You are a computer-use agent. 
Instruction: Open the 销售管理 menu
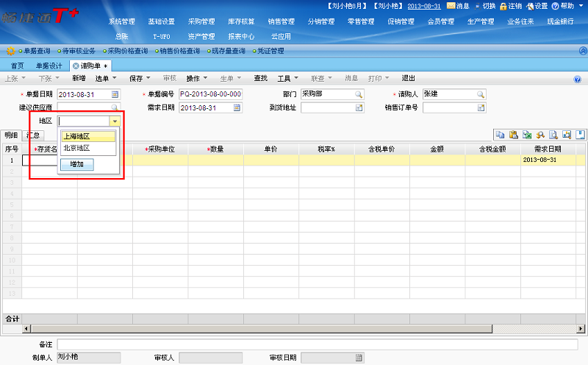tap(282, 21)
